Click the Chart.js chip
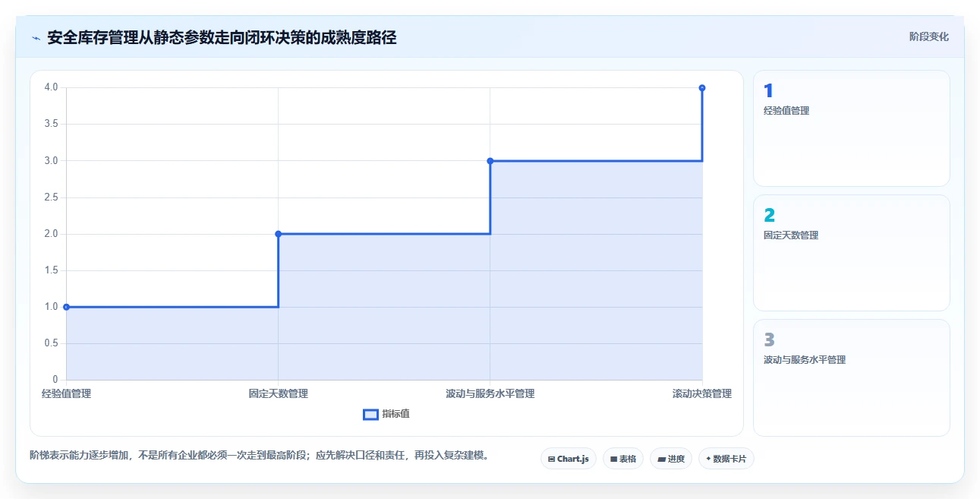This screenshot has height=499, width=980. click(568, 459)
